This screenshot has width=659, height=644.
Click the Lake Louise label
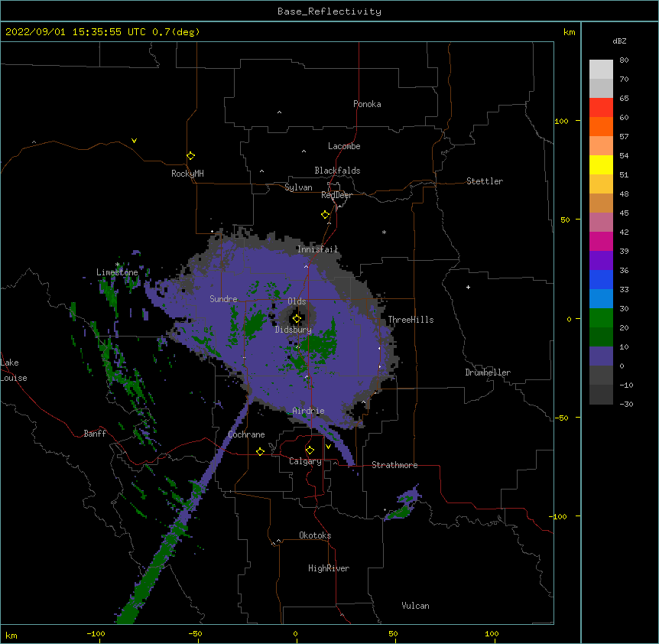tap(14, 370)
